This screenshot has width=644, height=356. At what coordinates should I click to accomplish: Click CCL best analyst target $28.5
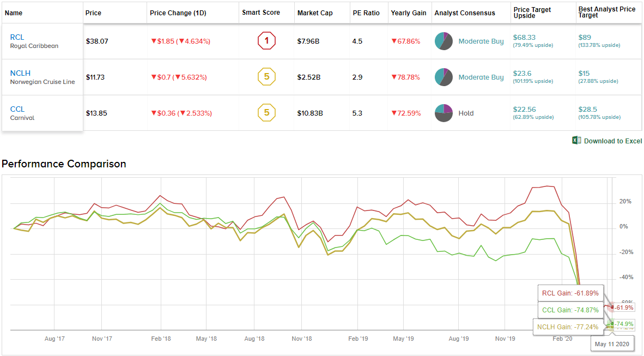(x=588, y=110)
